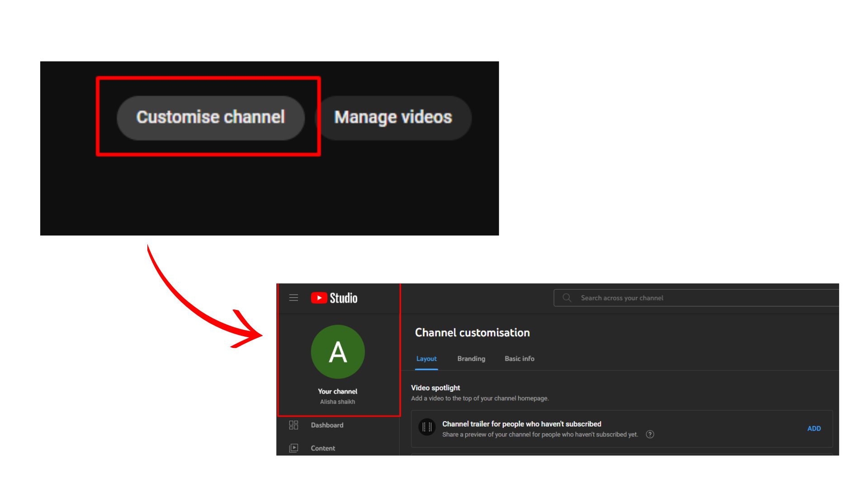Open the hamburger menu in YouTube Studio
Screen dimensions: 868x488
pos(293,297)
